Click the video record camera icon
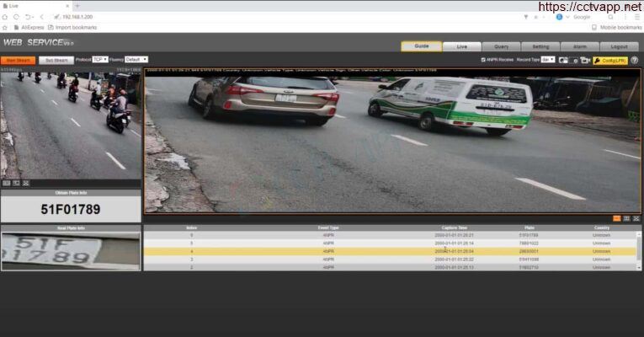Screen dimensions: 644x337 [585, 60]
